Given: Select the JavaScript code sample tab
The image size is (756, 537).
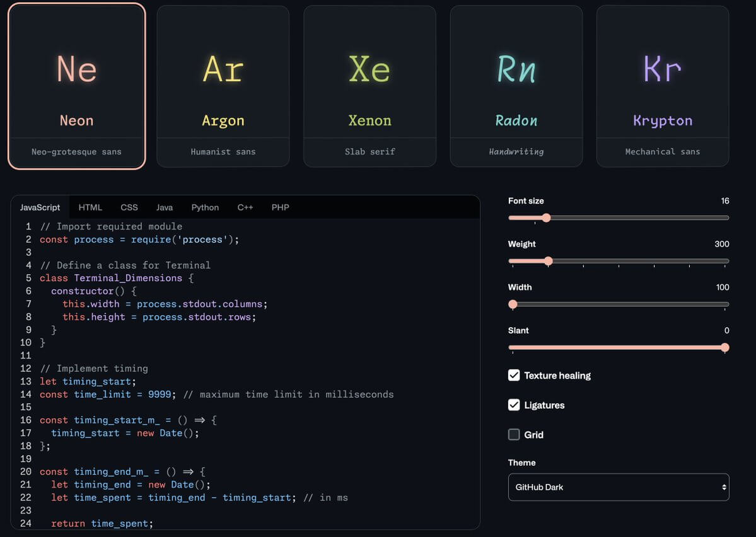Looking at the screenshot, I should coord(40,207).
